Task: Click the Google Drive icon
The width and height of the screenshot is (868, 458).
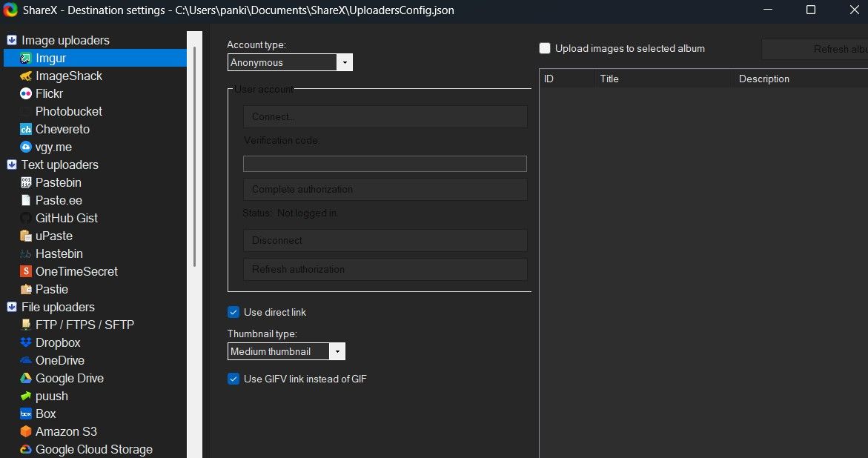Action: pos(25,379)
